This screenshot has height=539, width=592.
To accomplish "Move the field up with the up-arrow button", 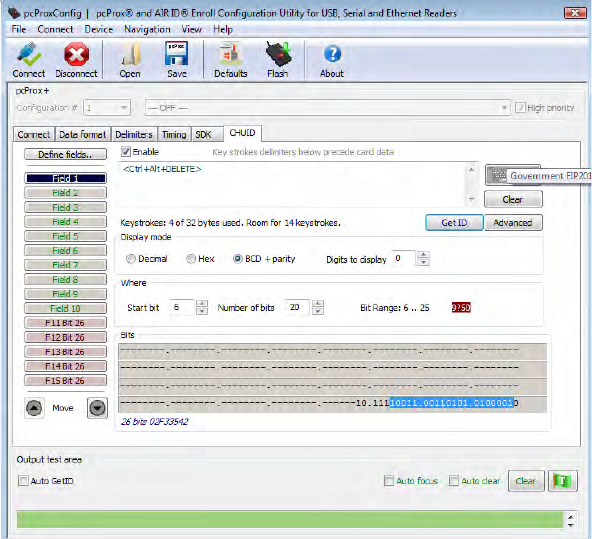I will 34,408.
